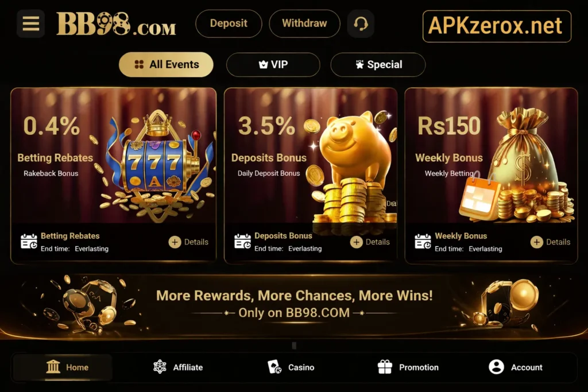588x392 pixels.
Task: Open Affiliate network icon
Action: tap(160, 367)
